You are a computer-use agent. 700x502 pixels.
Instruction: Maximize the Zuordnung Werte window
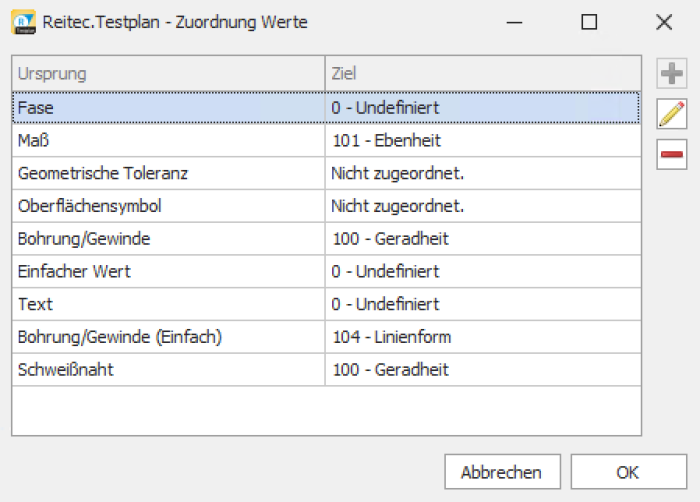pyautogui.click(x=589, y=22)
